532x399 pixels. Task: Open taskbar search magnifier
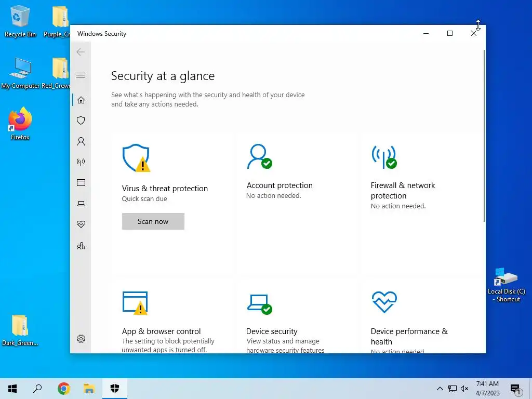point(37,389)
